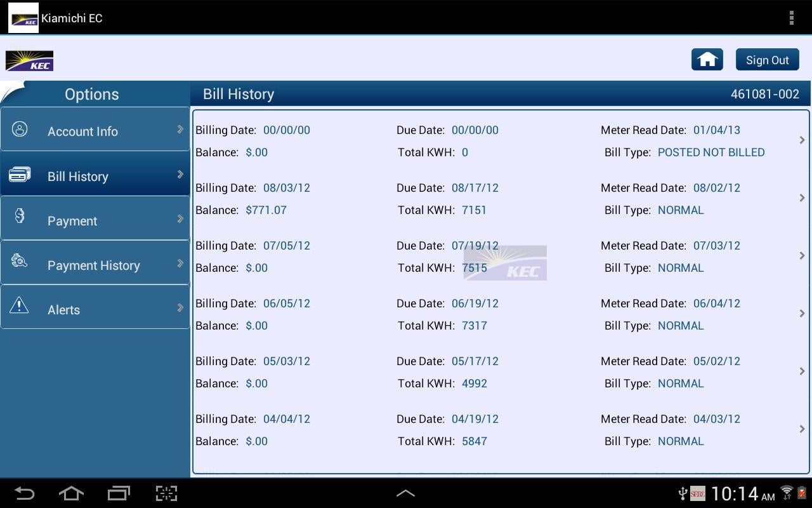Tap the recent apps button

[x=119, y=493]
